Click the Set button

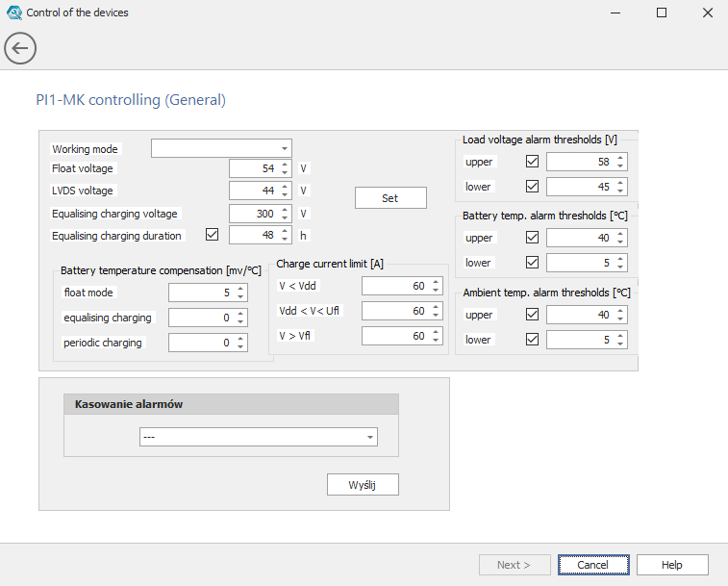coord(390,198)
